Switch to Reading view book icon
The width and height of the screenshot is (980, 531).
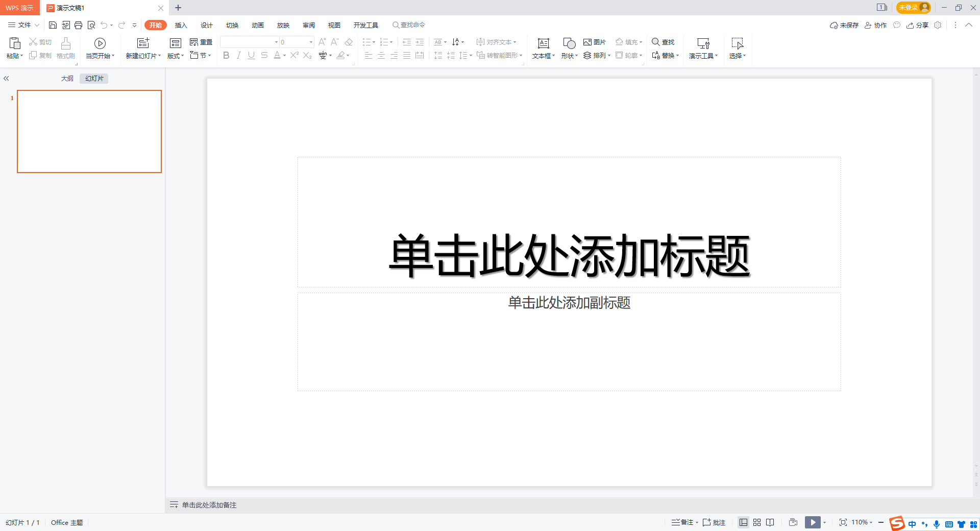[x=770, y=522]
